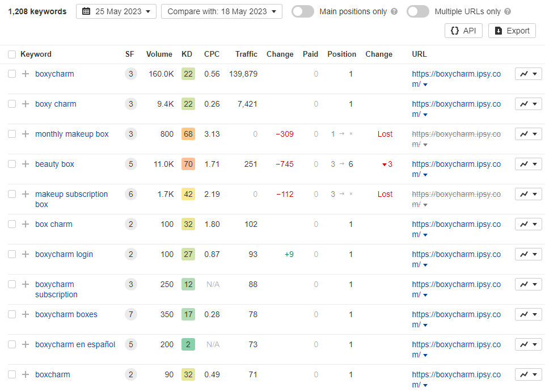This screenshot has height=392, width=545.
Task: Click KD score 2 badge for boxycharm en español
Action: 188,344
